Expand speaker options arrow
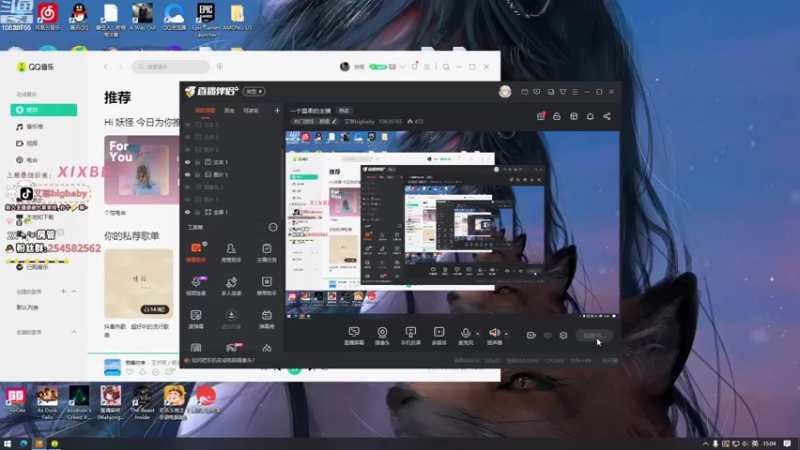 (506, 334)
